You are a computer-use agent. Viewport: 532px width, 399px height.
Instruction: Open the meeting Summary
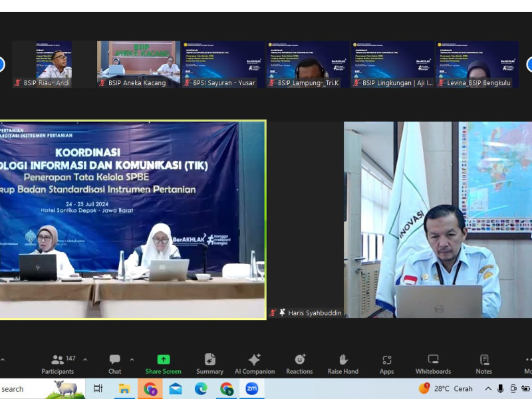(209, 363)
